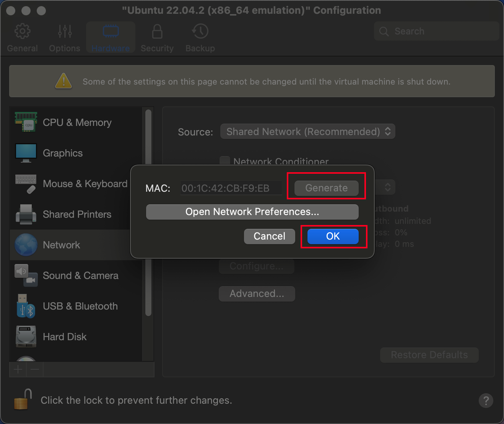Click the Configure button
504x424 pixels.
pos(257,266)
